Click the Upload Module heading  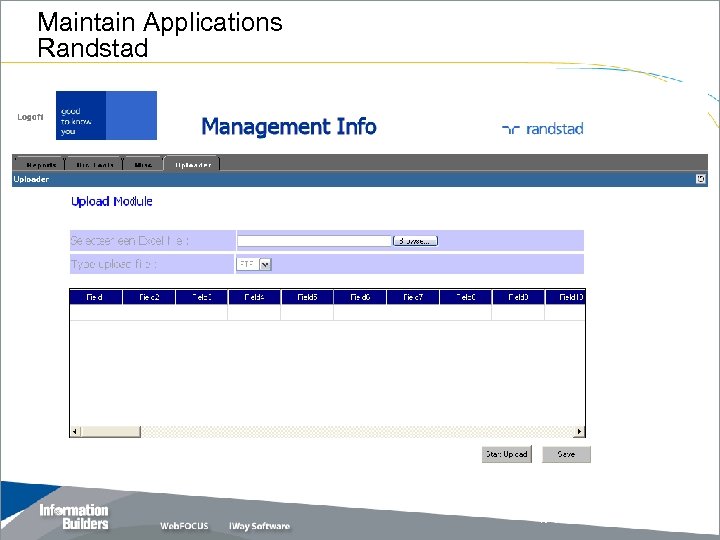coord(112,201)
